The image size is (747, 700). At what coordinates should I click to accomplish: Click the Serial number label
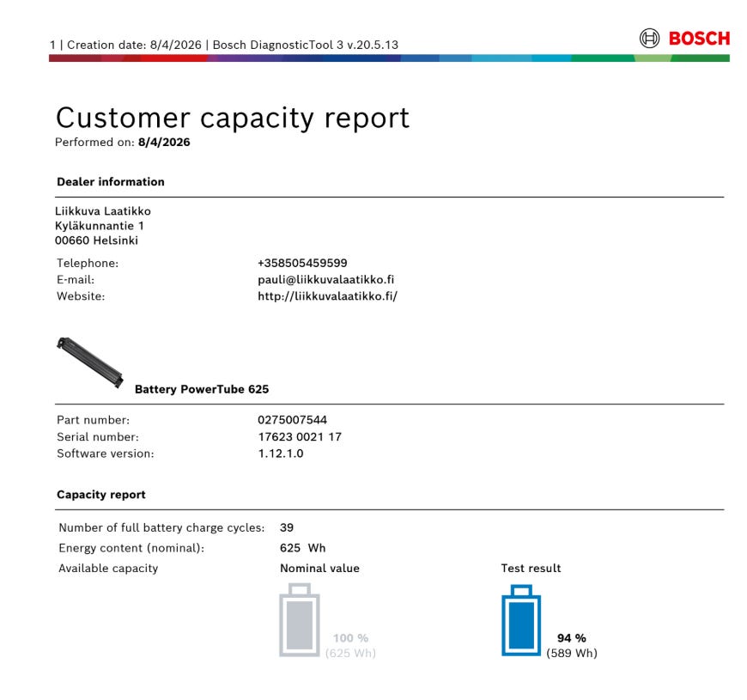click(98, 436)
